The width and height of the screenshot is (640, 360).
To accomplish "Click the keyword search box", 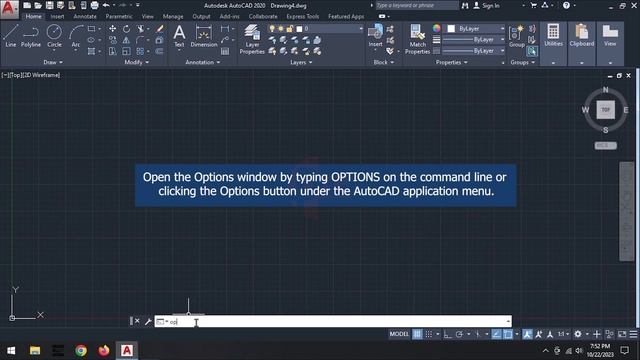I will tap(416, 5).
